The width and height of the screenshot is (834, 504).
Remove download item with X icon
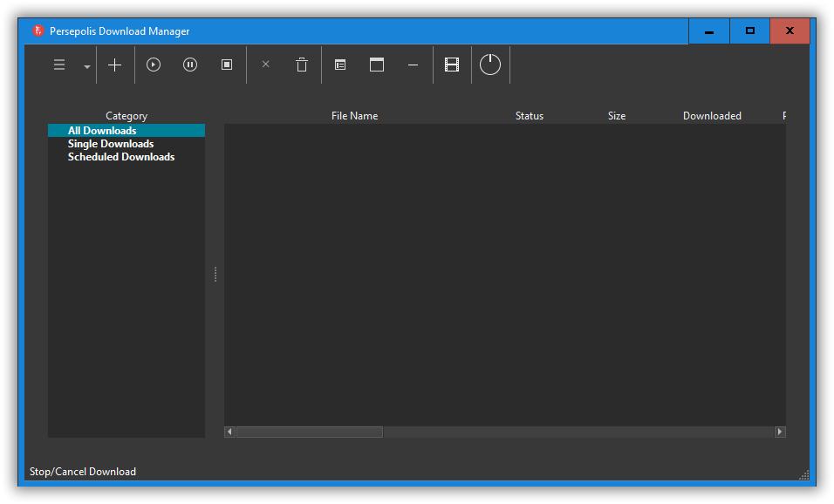(265, 65)
